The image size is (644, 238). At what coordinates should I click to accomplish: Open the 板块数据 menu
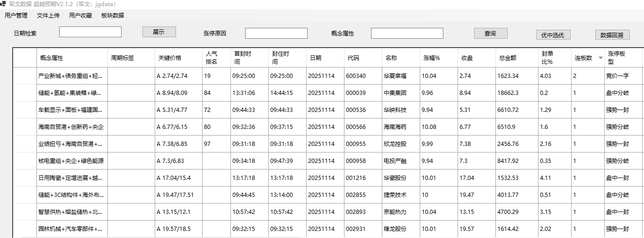(113, 16)
